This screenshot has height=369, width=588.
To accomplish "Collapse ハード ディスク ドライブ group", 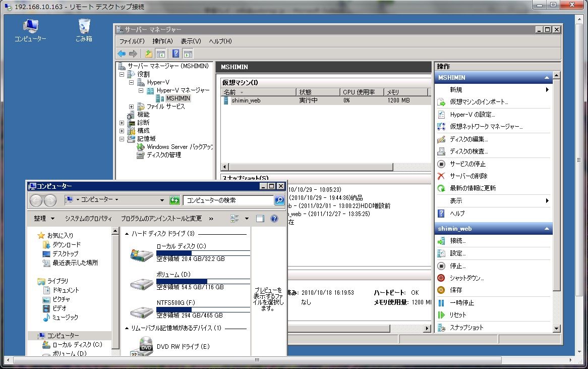I will 127,234.
